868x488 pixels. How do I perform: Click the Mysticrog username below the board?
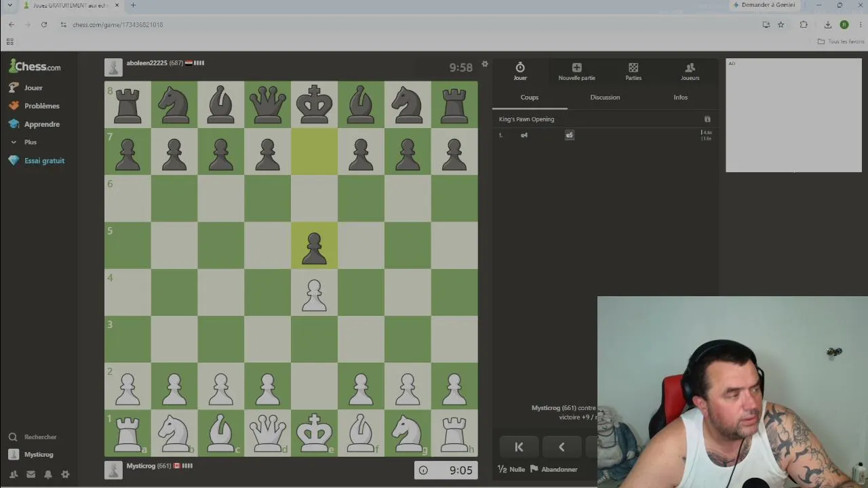coord(141,466)
